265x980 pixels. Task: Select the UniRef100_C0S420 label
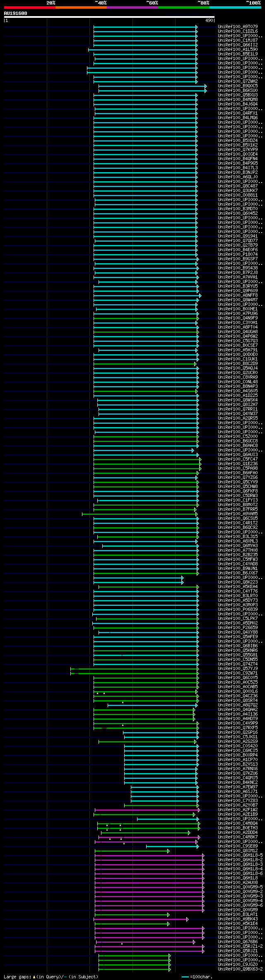238,746
